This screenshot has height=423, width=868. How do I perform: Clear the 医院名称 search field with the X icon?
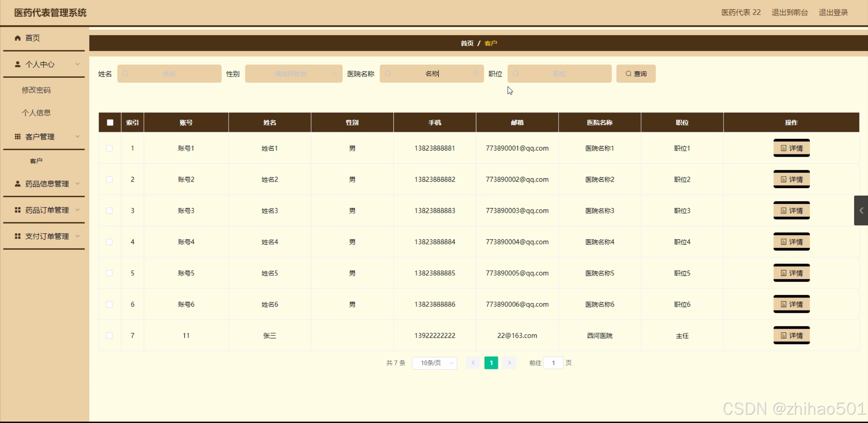pos(476,74)
